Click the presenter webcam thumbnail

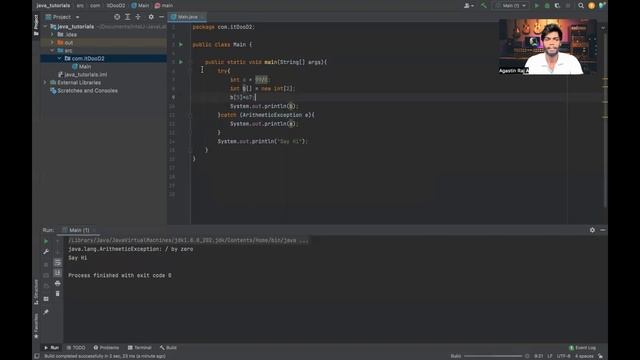[548, 46]
